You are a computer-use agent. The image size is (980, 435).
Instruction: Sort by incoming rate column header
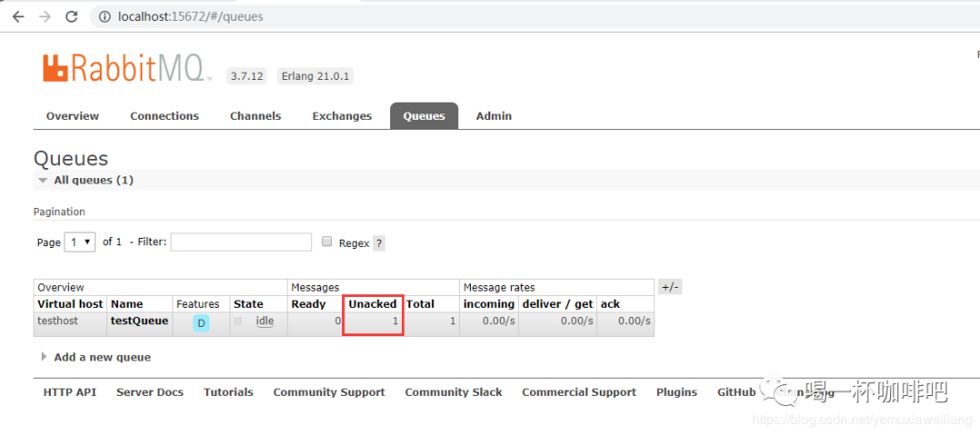click(x=489, y=304)
